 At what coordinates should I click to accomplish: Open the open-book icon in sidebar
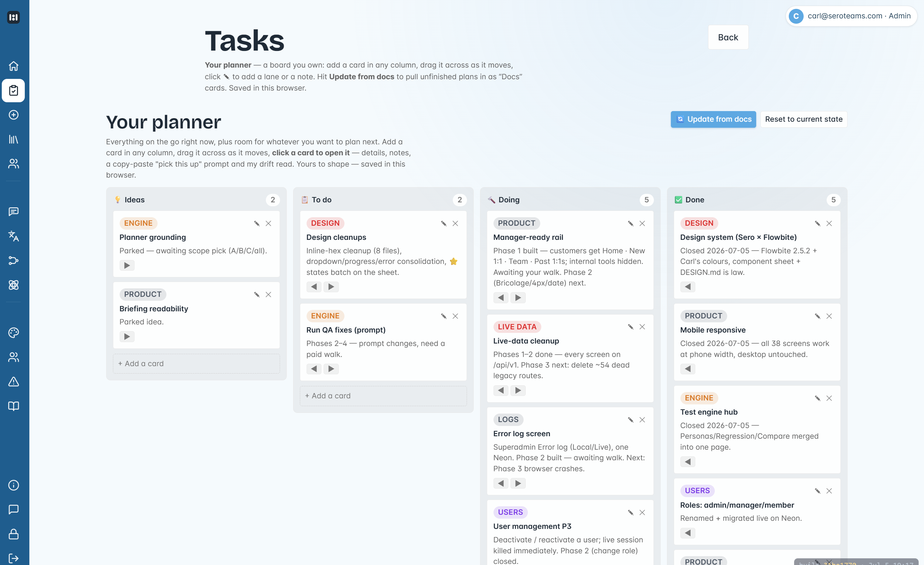tap(13, 406)
